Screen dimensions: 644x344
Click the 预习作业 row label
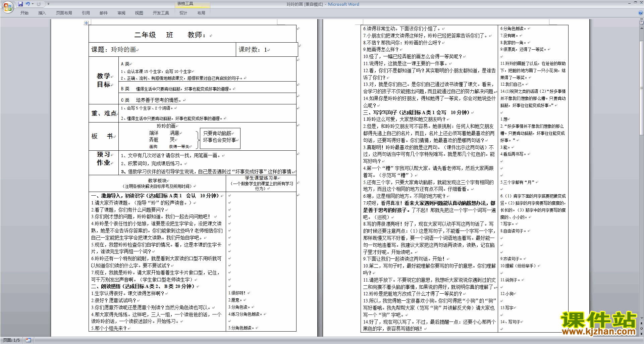pyautogui.click(x=104, y=162)
